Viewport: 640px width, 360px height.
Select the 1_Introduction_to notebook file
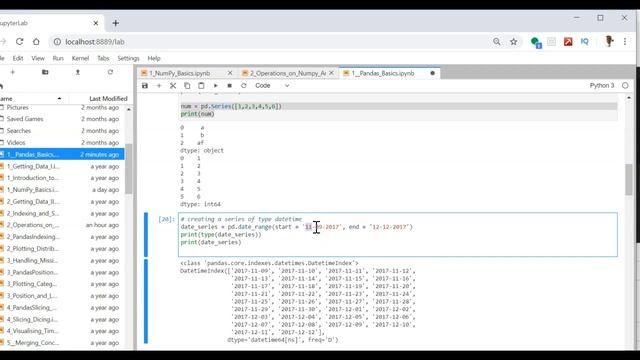[62, 178]
